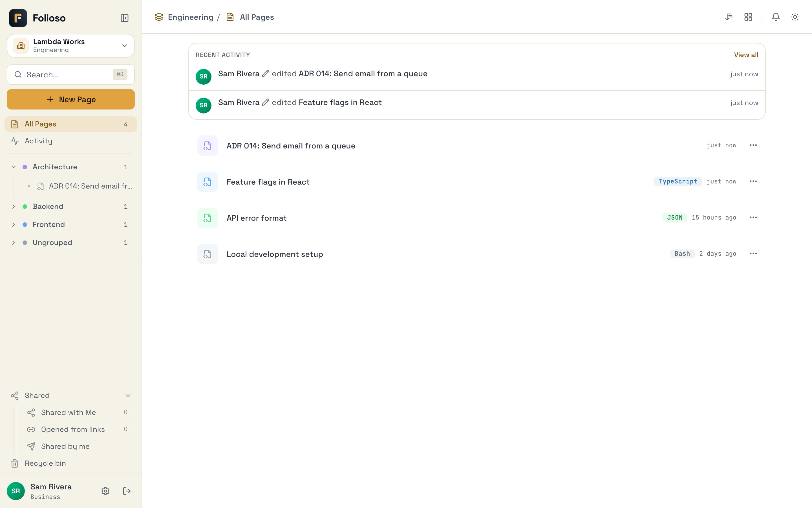Viewport: 812px width, 508px height.
Task: Open notifications bell
Action: point(775,17)
